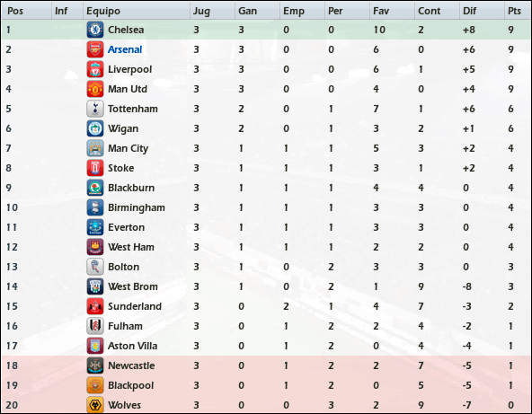Click the Liverpool club badge
This screenshot has height=414, width=532.
coord(95,69)
